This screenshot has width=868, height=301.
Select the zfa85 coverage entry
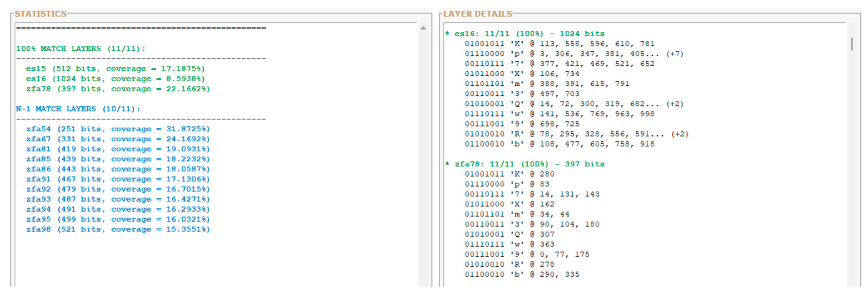pos(118,159)
